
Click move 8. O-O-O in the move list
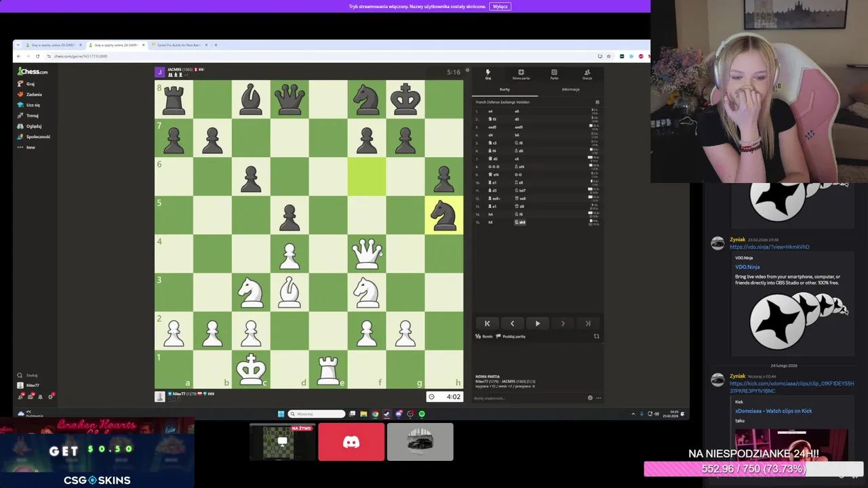(494, 167)
